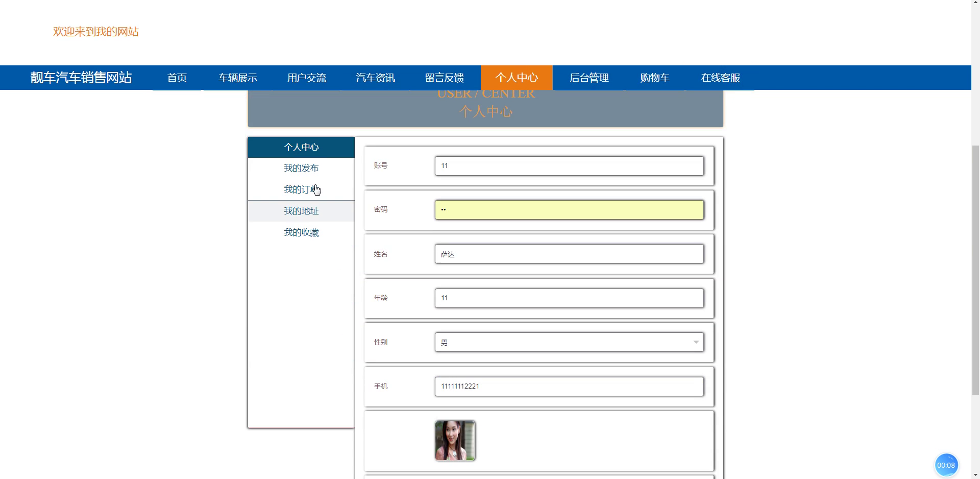Click the page vertical scrollbar thumb
980x479 pixels.
(975, 270)
